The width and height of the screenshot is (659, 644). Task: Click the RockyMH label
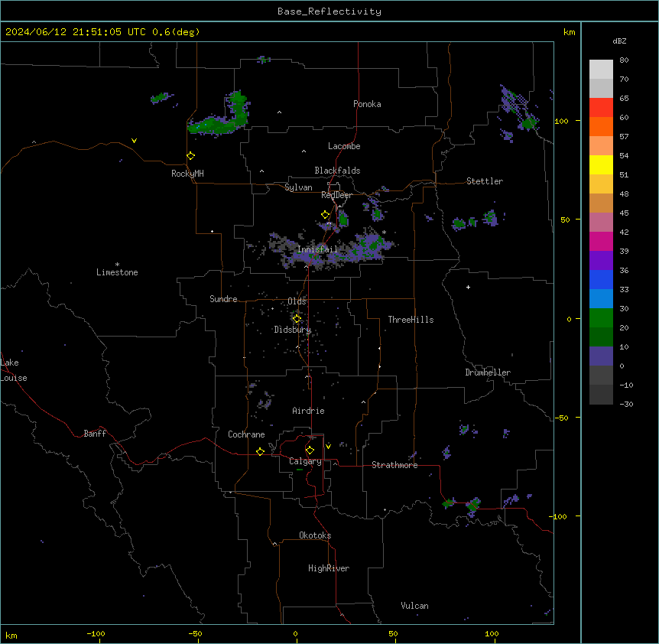coord(187,174)
